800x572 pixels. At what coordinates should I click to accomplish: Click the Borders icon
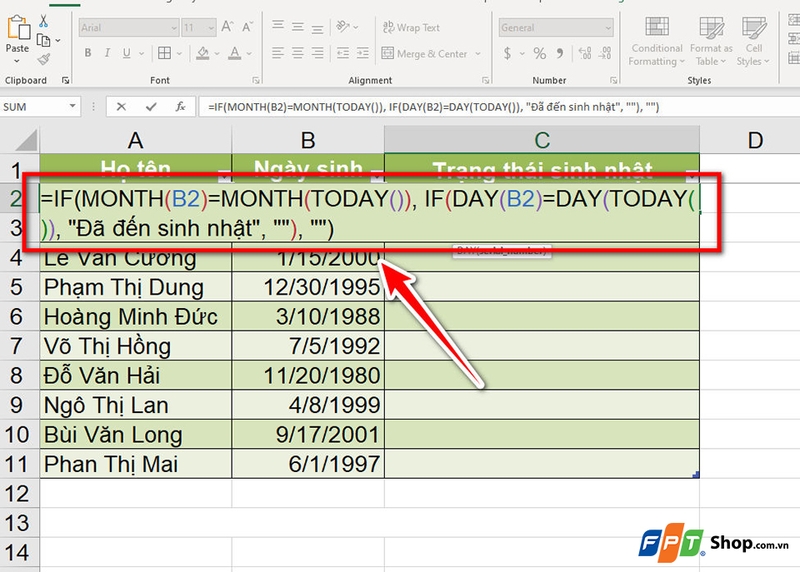pos(164,53)
